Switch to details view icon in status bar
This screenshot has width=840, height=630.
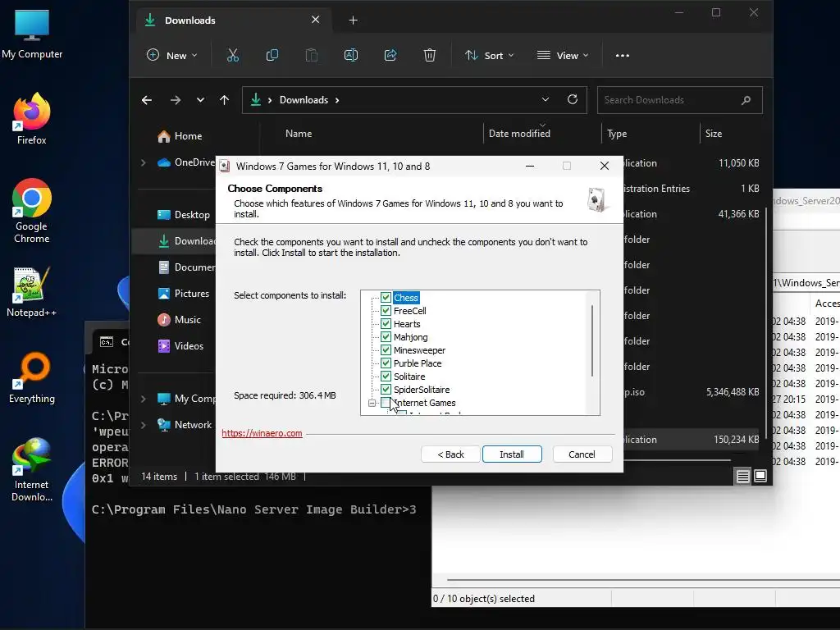(x=742, y=476)
